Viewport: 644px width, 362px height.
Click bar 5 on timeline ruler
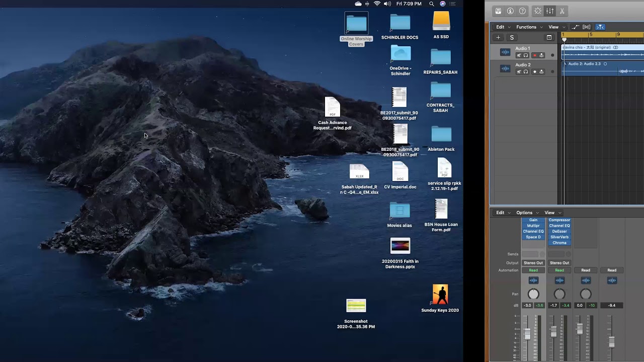591,35
